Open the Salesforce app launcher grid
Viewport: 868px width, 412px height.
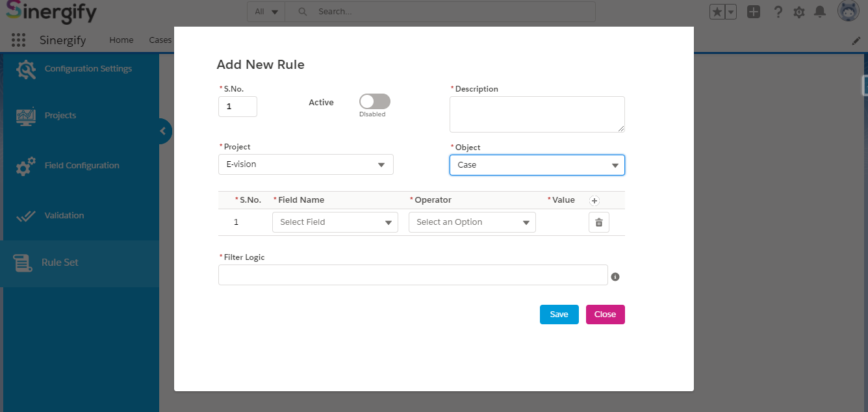click(18, 40)
